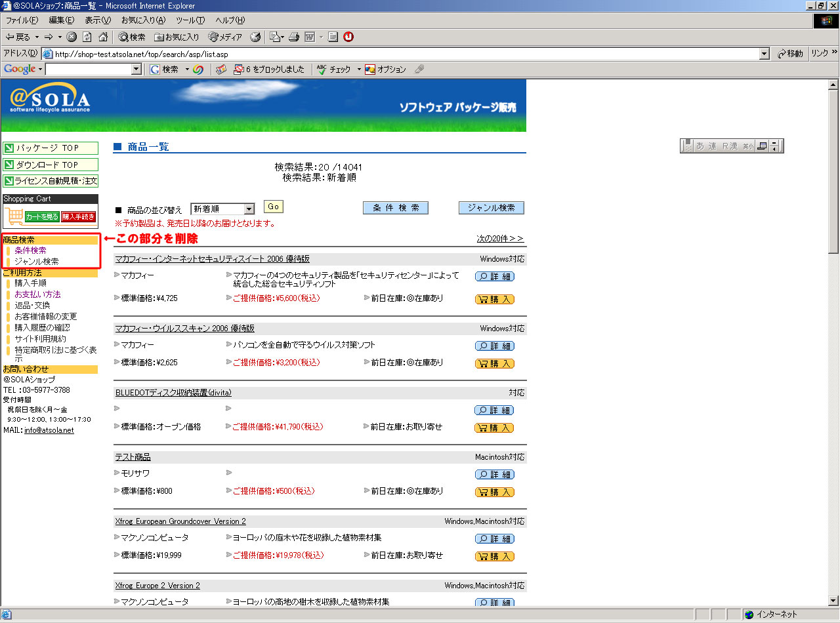Click the browser Stop button
This screenshot has height=623, width=840.
coord(72,37)
